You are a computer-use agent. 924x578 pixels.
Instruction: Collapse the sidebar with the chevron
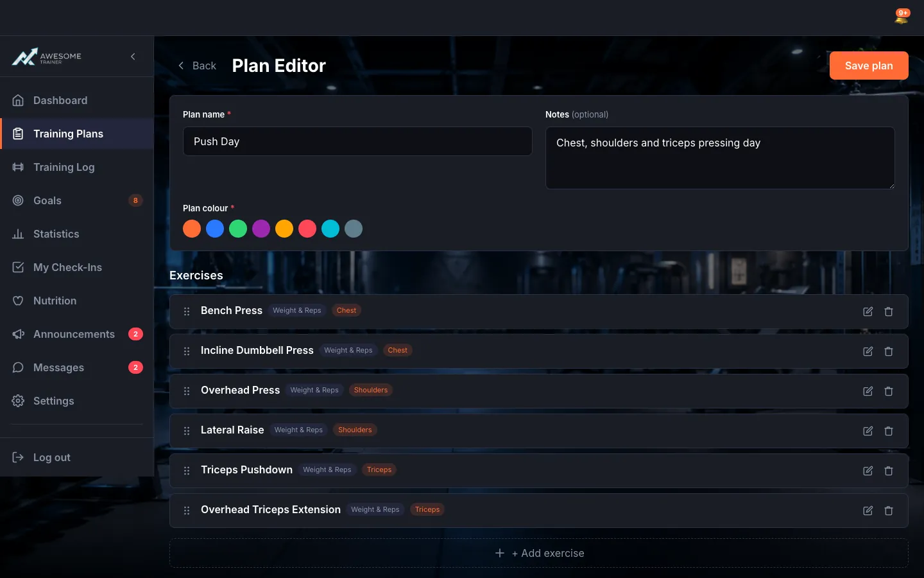point(133,57)
